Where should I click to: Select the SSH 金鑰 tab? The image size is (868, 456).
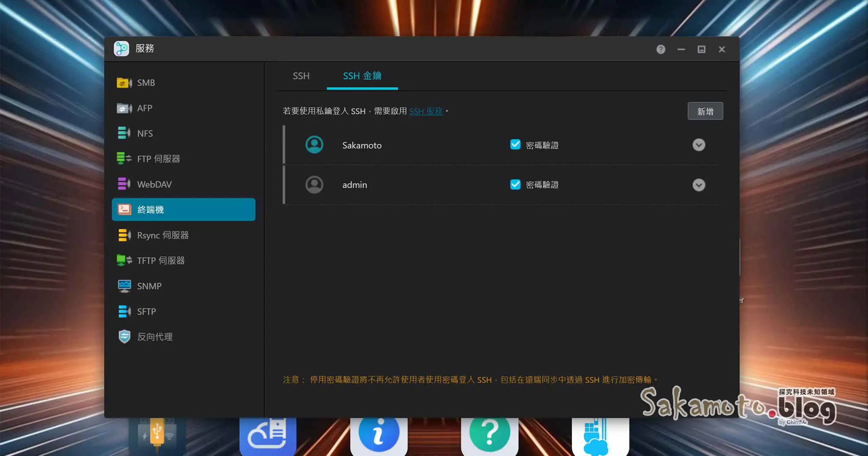362,76
